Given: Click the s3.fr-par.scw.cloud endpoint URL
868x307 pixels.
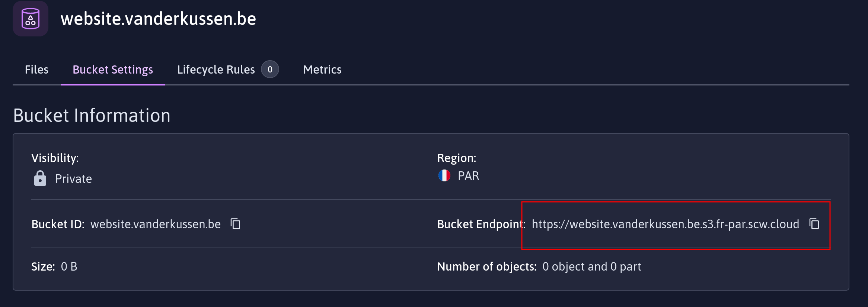Looking at the screenshot, I should tap(665, 224).
